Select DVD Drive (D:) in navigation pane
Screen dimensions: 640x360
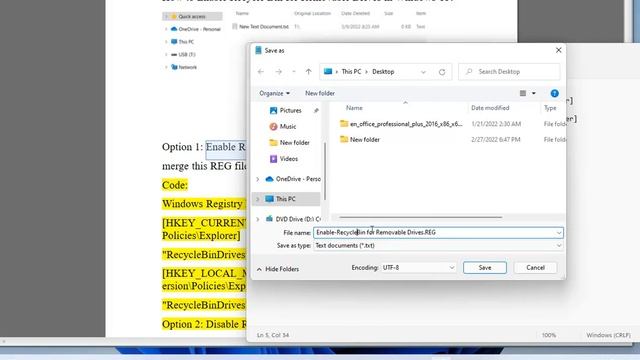point(293,219)
